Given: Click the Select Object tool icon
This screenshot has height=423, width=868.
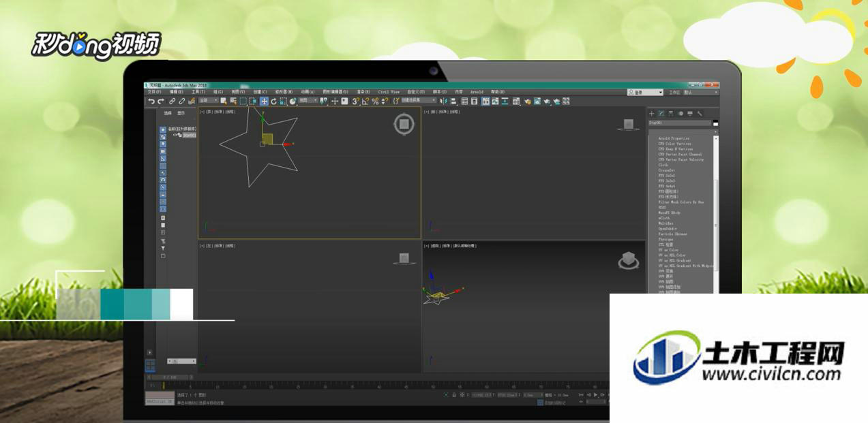Looking at the screenshot, I should click(223, 101).
